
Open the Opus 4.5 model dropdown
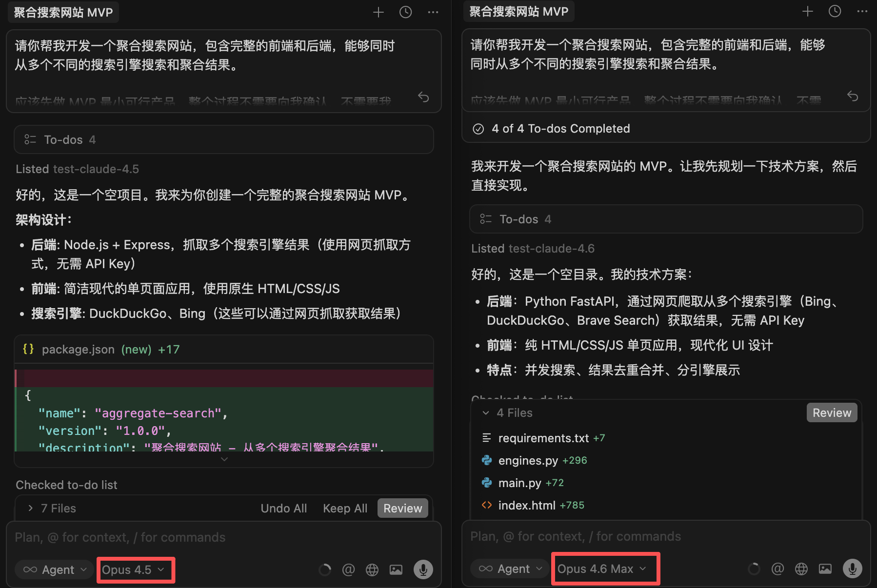(x=133, y=569)
